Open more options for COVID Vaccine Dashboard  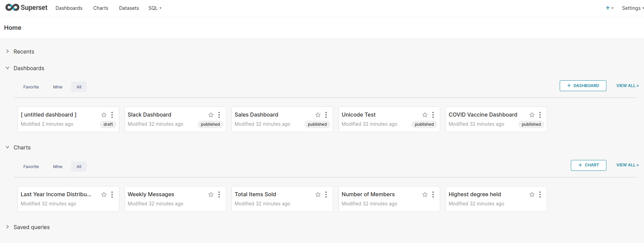(x=540, y=115)
